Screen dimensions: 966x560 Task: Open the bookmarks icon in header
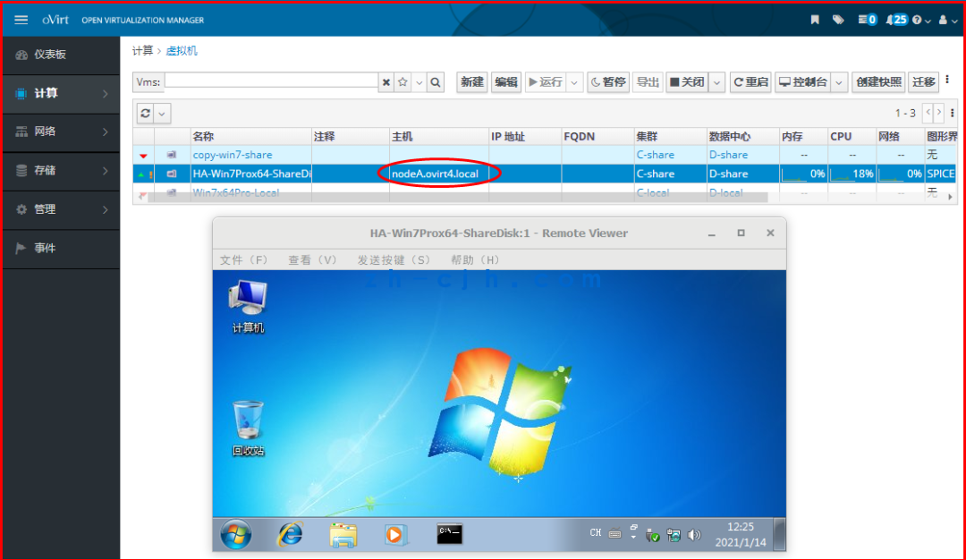click(815, 20)
